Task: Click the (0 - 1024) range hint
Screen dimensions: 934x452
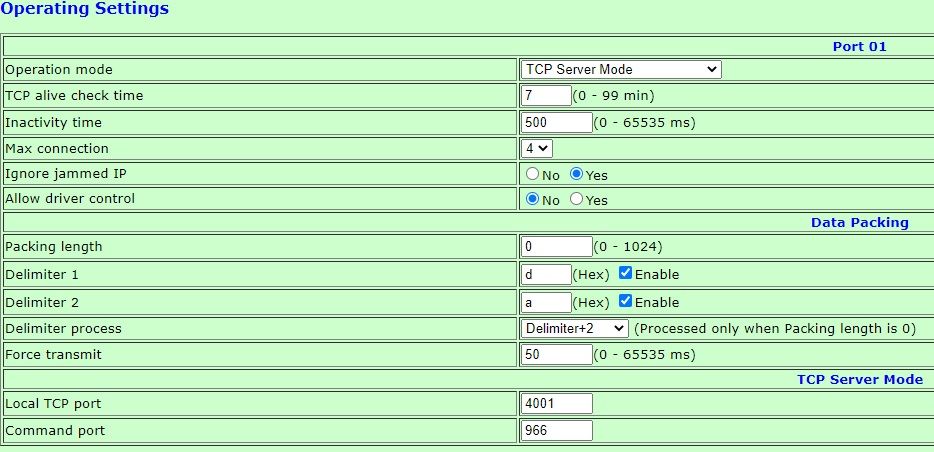Action: click(628, 247)
